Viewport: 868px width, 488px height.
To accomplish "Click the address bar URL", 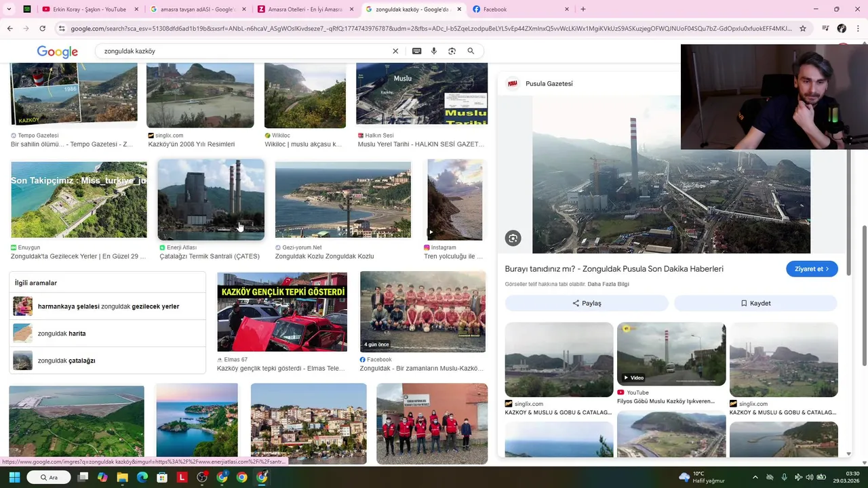I will (431, 28).
